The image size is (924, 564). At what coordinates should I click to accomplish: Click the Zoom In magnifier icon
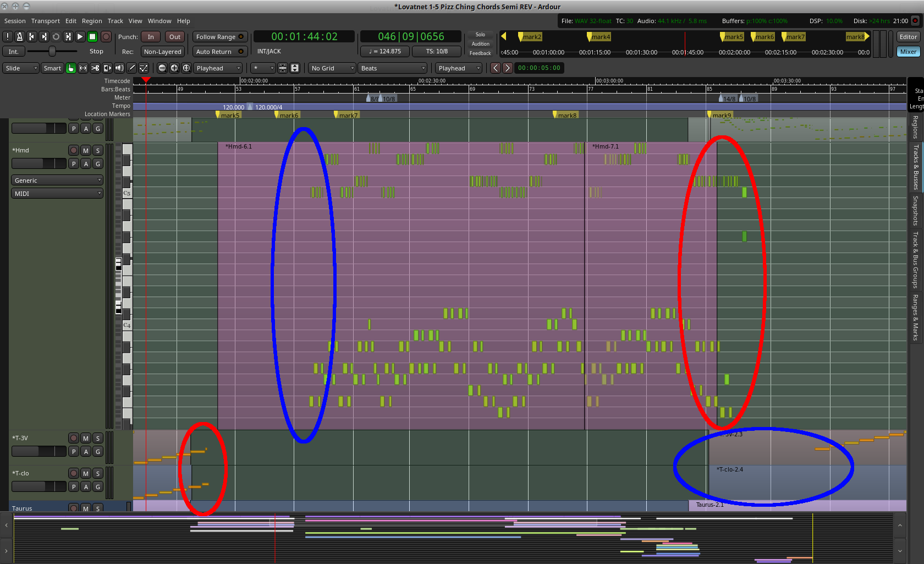[x=174, y=68]
